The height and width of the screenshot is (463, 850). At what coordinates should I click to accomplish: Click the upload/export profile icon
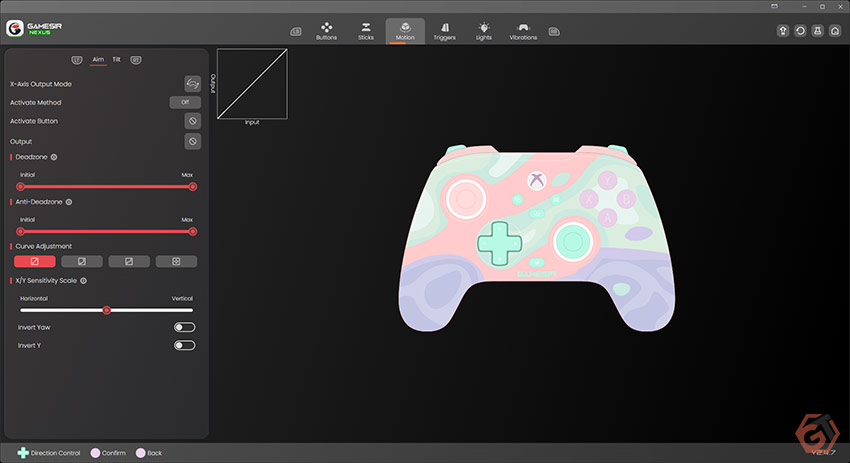click(x=783, y=31)
